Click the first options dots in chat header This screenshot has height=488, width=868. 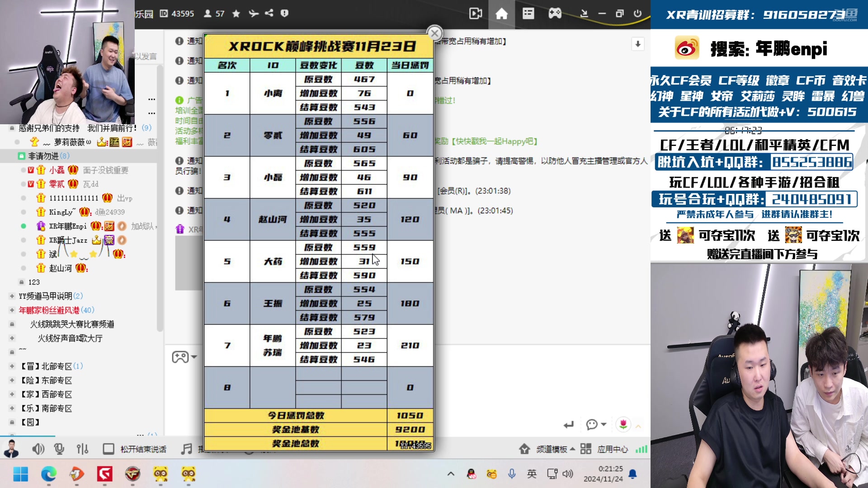click(151, 99)
